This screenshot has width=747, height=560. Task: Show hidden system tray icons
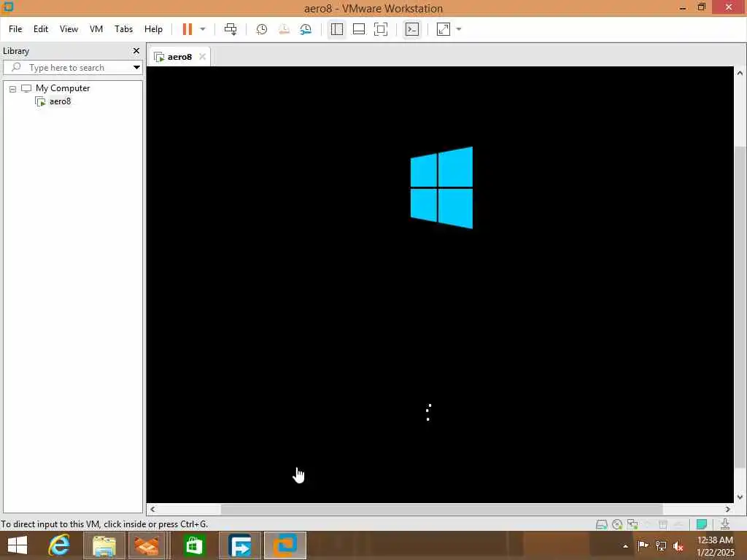point(625,546)
